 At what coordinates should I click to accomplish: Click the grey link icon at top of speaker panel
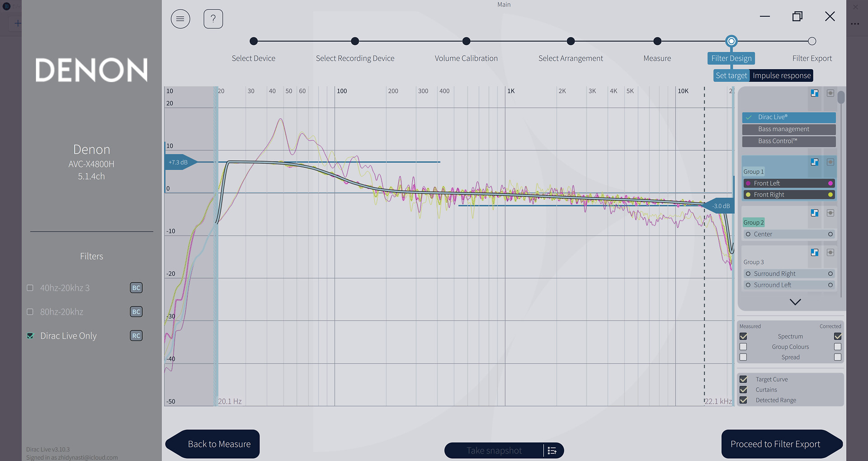pyautogui.click(x=830, y=93)
